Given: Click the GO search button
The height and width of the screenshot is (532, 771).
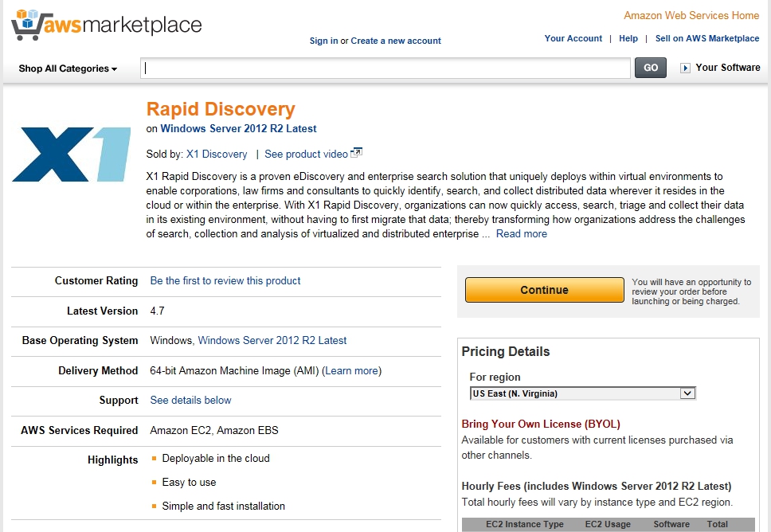Looking at the screenshot, I should [x=651, y=68].
